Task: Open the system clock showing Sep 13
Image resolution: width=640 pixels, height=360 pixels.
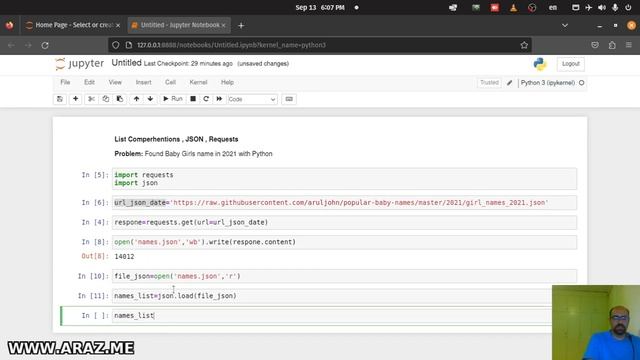Action: (320, 7)
